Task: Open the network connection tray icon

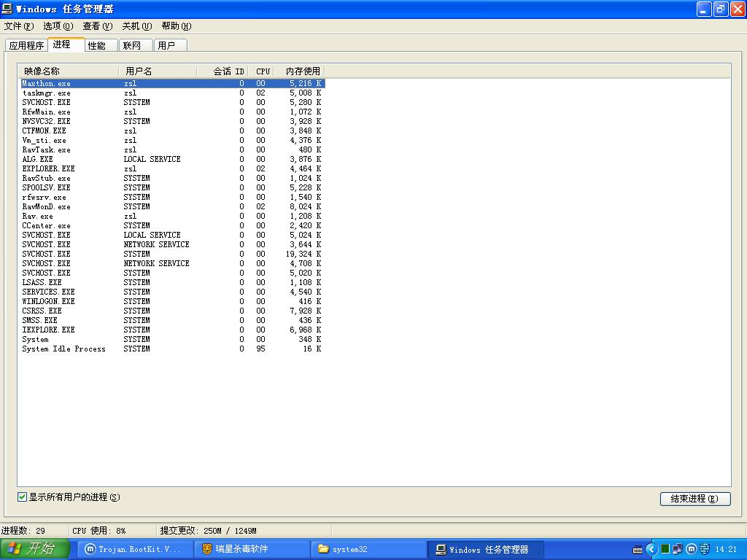Action: (x=678, y=549)
